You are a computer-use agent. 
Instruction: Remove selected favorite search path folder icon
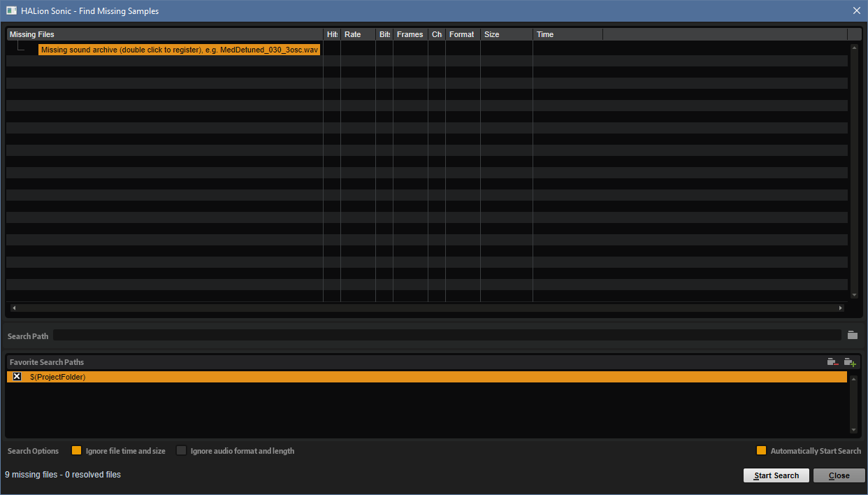click(x=832, y=362)
